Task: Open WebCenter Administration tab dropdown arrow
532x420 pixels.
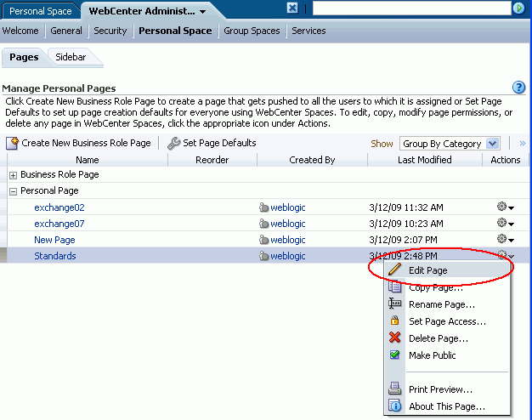Action: (x=202, y=12)
